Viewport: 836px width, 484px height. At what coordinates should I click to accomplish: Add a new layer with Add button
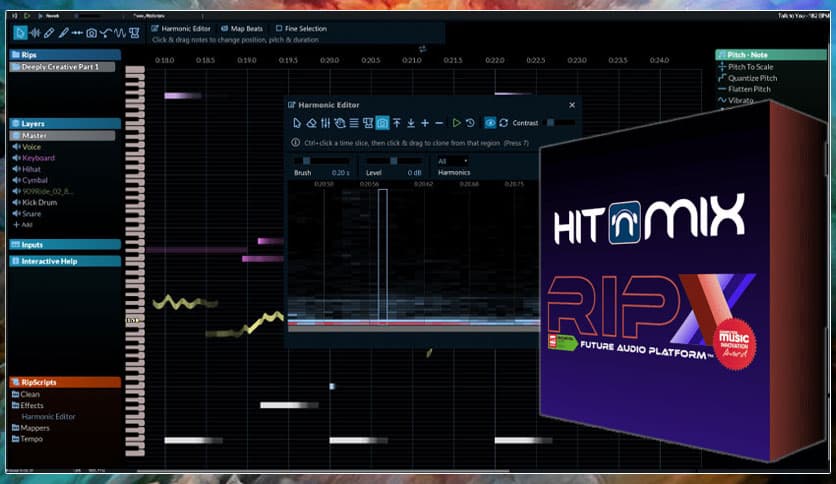(x=22, y=225)
